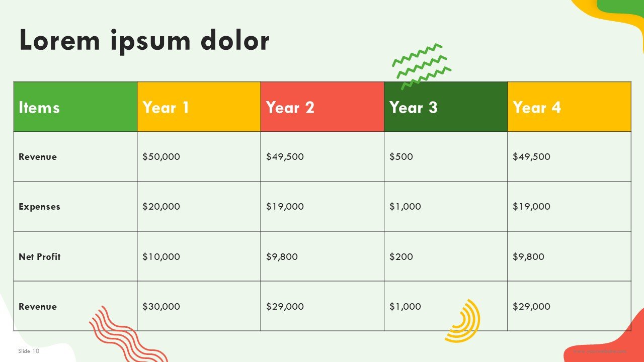Open the website link in footer
The image size is (644, 362).
click(600, 351)
